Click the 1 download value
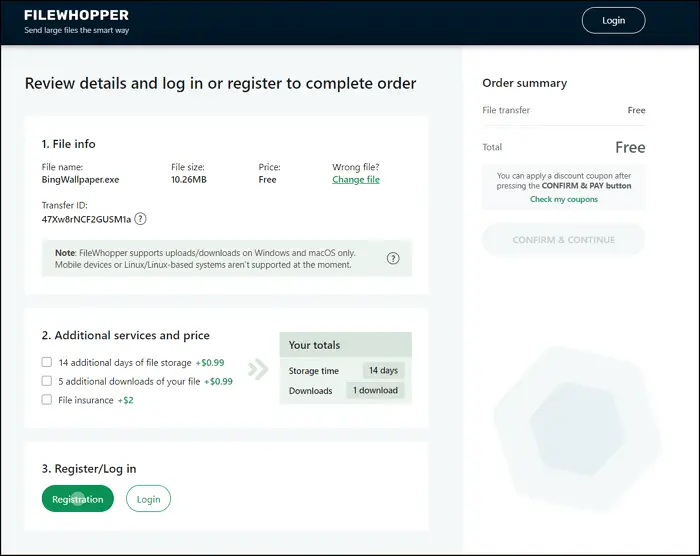Image resolution: width=700 pixels, height=556 pixels. 375,390
